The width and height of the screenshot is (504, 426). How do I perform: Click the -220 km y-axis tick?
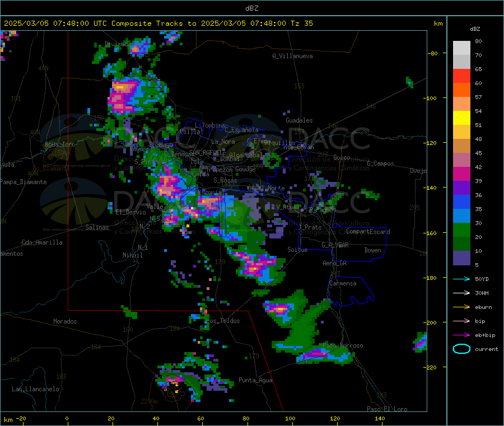click(x=431, y=367)
